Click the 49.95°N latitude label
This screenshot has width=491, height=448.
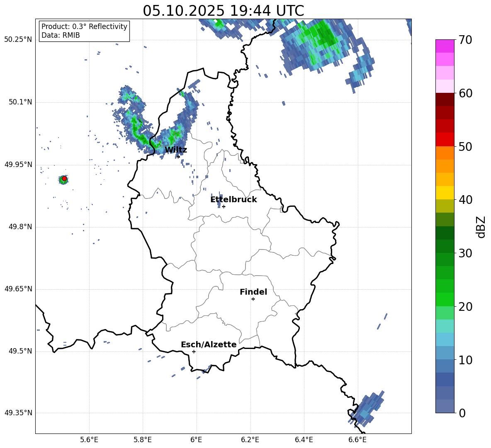18,165
